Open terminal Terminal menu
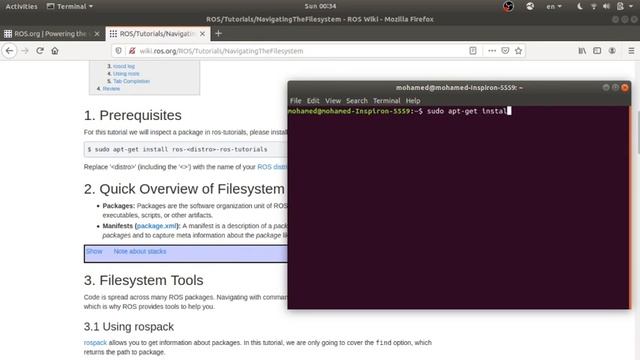 pyautogui.click(x=387, y=101)
